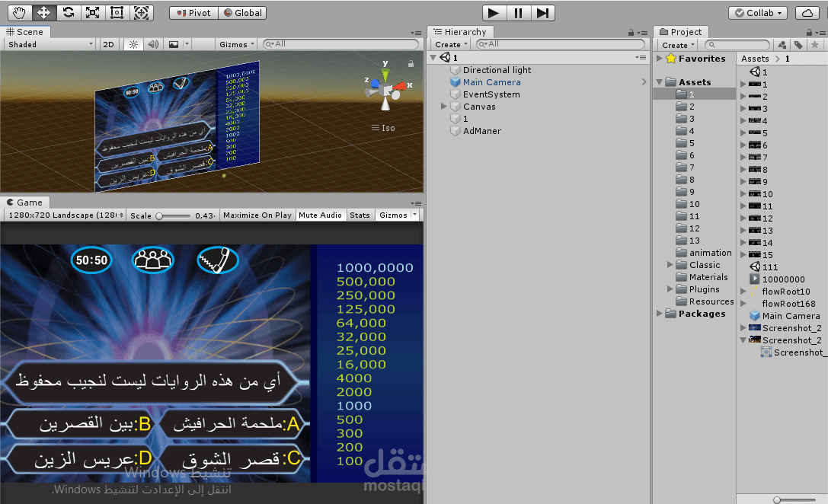Toggle 2D view mode in Scene
This screenshot has height=504, width=828.
[109, 44]
